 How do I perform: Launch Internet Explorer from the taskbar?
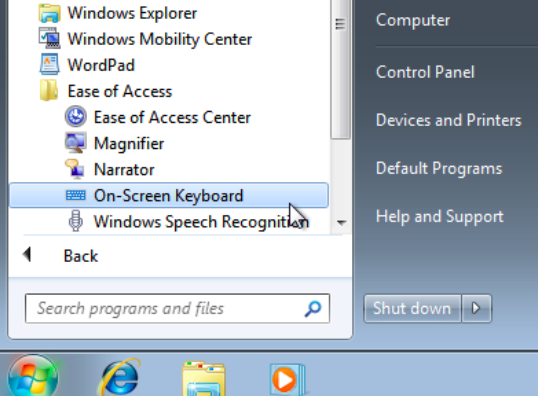119,377
